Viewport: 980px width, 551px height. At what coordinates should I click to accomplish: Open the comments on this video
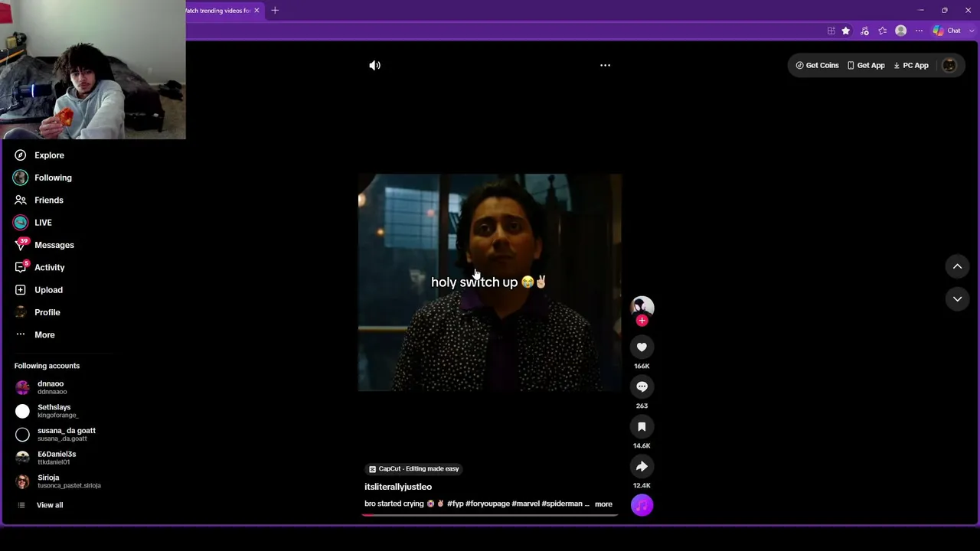point(642,387)
